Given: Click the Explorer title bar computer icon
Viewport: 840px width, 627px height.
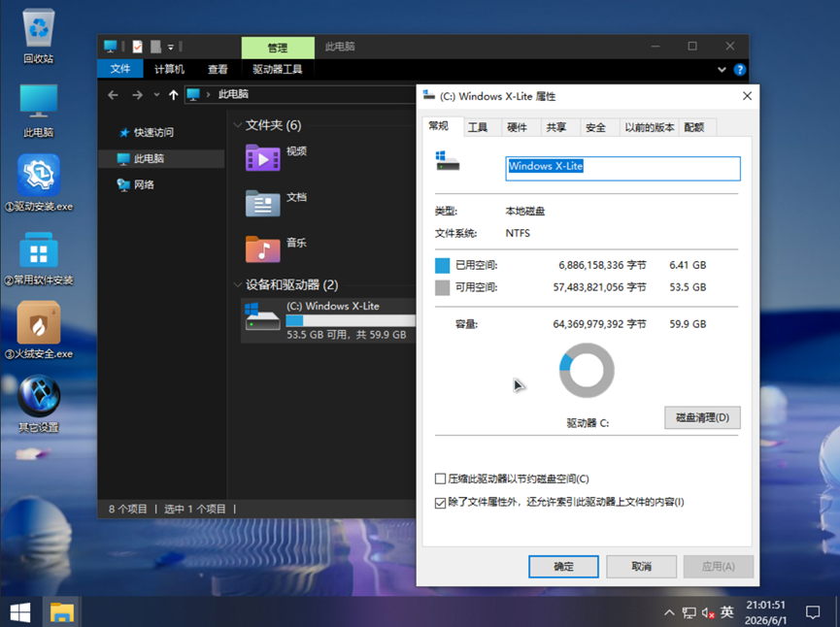Looking at the screenshot, I should point(111,47).
